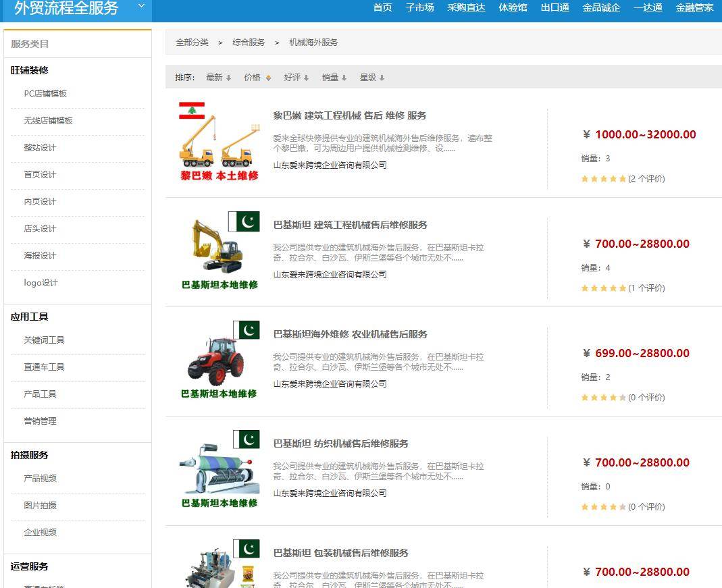Viewport: 722px width, 588px height.
Task: Expand the 外贸流程全服务 dropdown chevron
Action: [141, 6]
